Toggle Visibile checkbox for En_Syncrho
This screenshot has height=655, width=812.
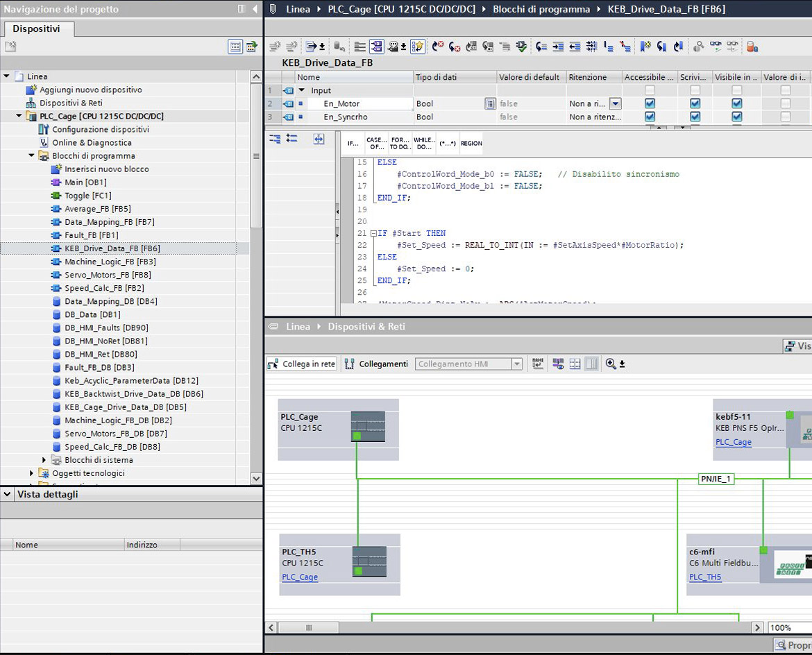[736, 117]
